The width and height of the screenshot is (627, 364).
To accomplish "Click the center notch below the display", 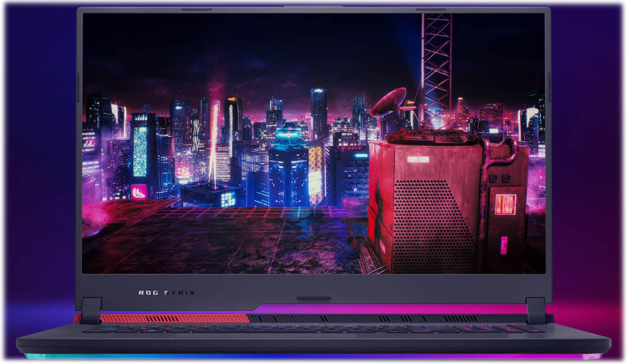I will tap(313, 299).
